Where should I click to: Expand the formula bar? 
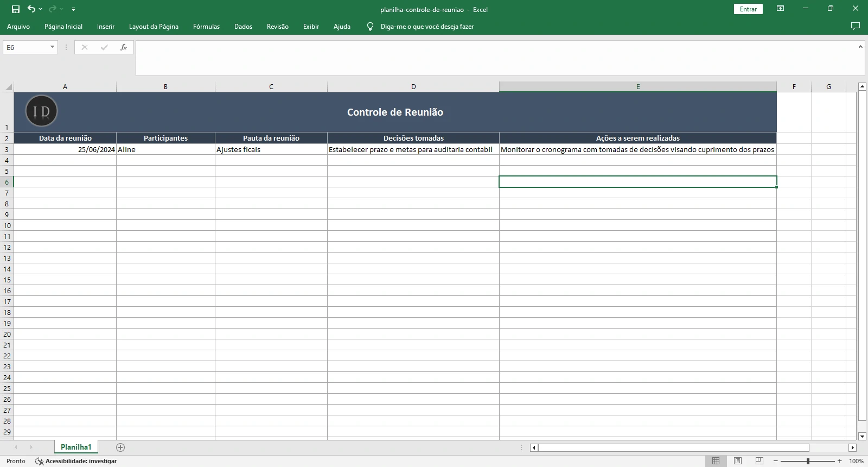pos(860,47)
